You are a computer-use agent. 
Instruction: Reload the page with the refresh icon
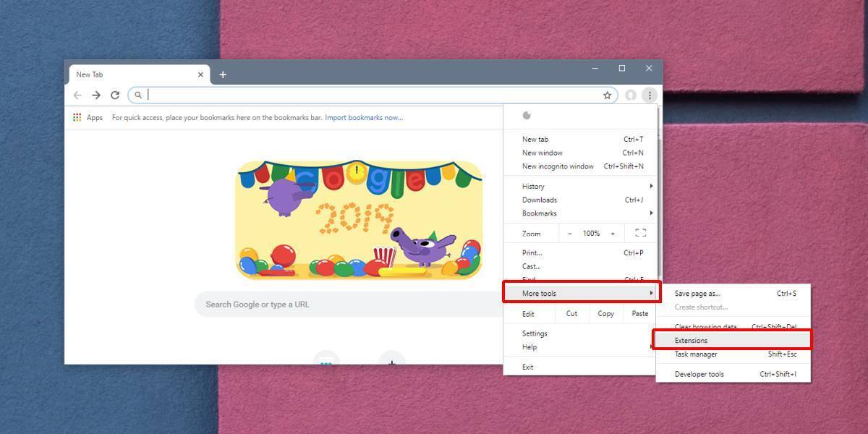tap(114, 95)
